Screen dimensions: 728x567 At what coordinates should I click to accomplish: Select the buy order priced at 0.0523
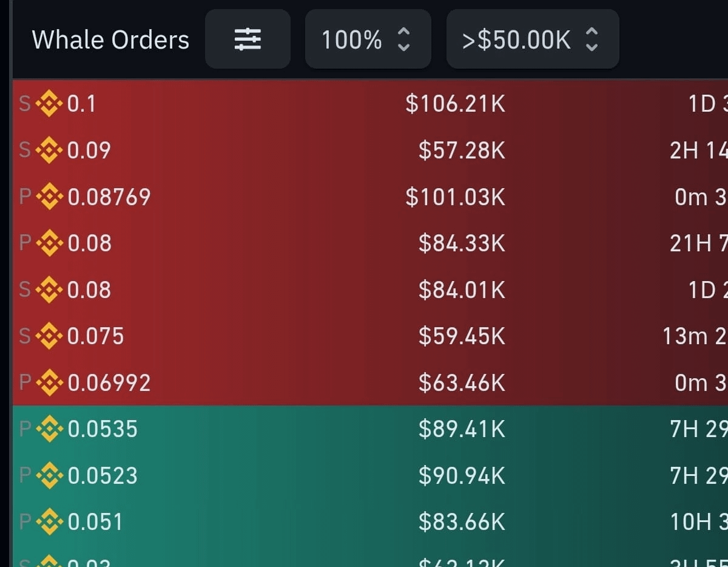103,476
